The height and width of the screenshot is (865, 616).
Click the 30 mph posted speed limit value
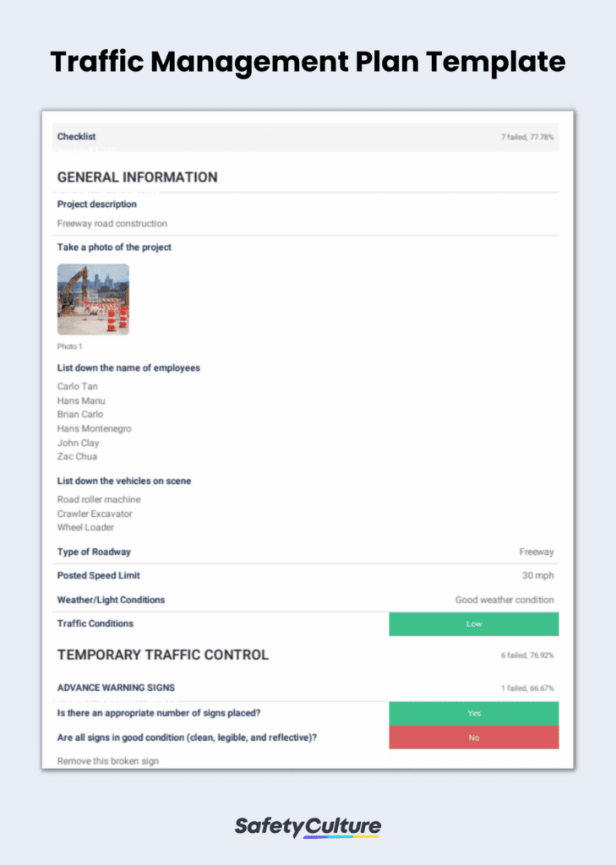click(x=540, y=576)
